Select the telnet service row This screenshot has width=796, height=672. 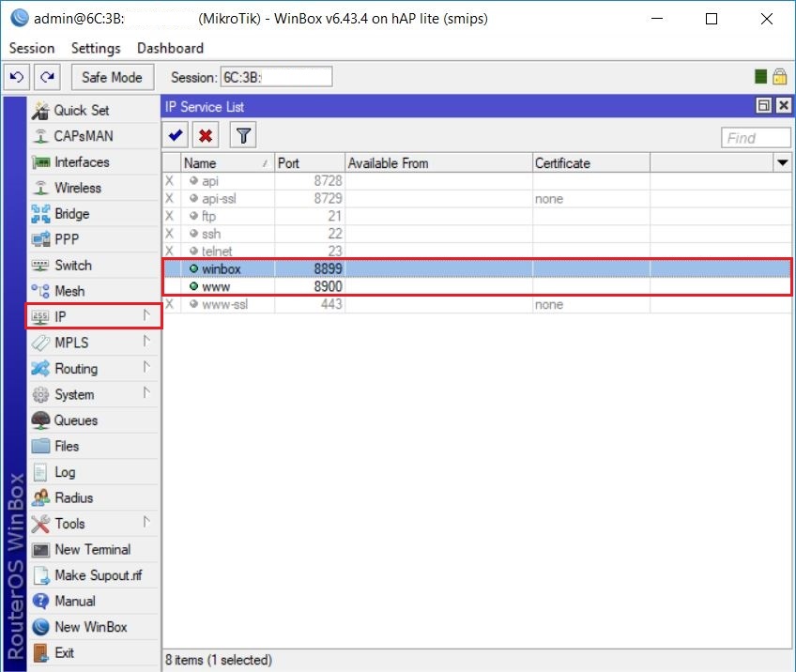477,251
